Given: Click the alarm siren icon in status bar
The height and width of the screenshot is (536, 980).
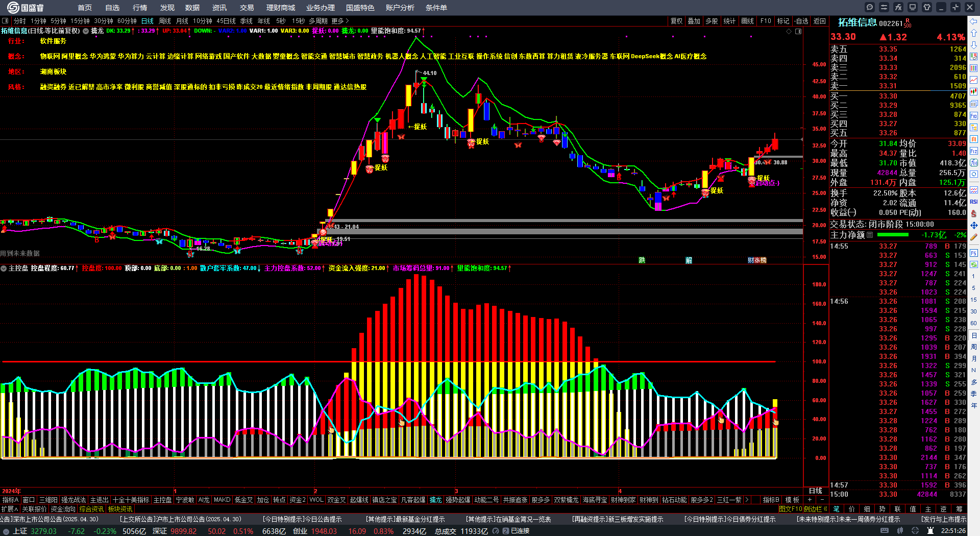Looking at the screenshot, I should tap(930, 531).
